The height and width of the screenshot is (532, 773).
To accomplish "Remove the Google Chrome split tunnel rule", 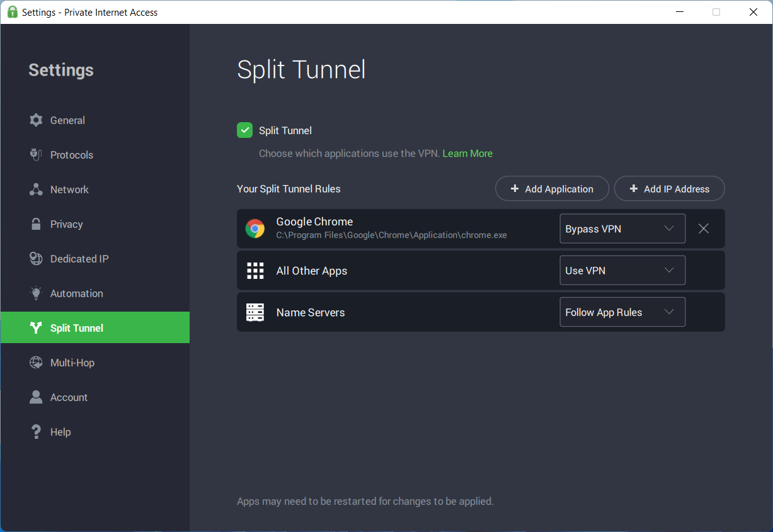I will click(x=704, y=229).
